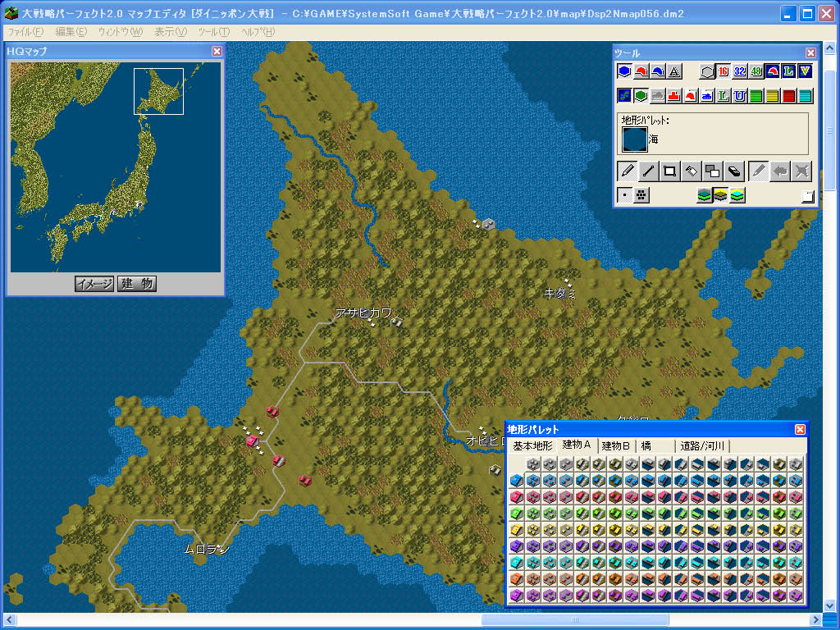The image size is (840, 630).
Task: Click the green hexagon icon in Tools
Action: (x=641, y=96)
